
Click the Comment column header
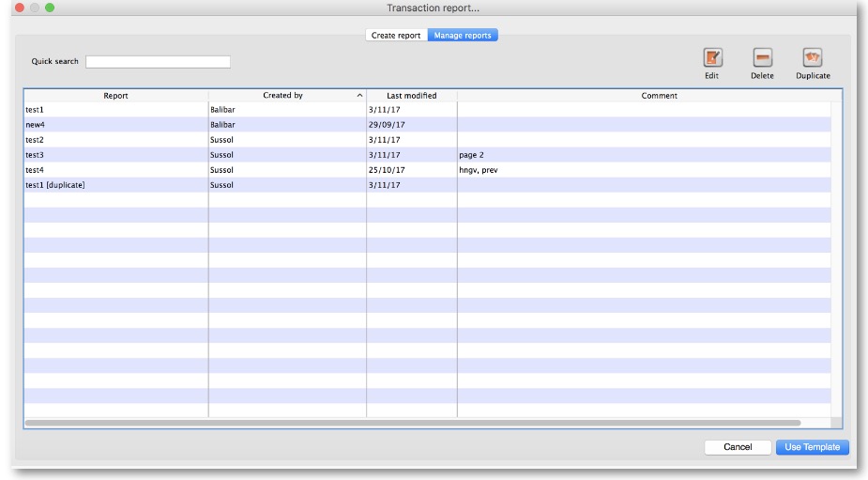[x=659, y=96]
